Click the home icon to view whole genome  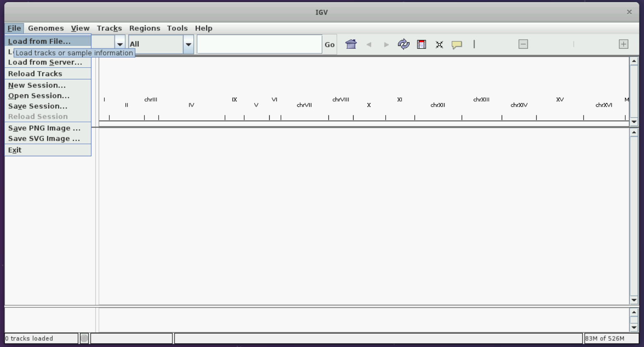click(x=351, y=44)
